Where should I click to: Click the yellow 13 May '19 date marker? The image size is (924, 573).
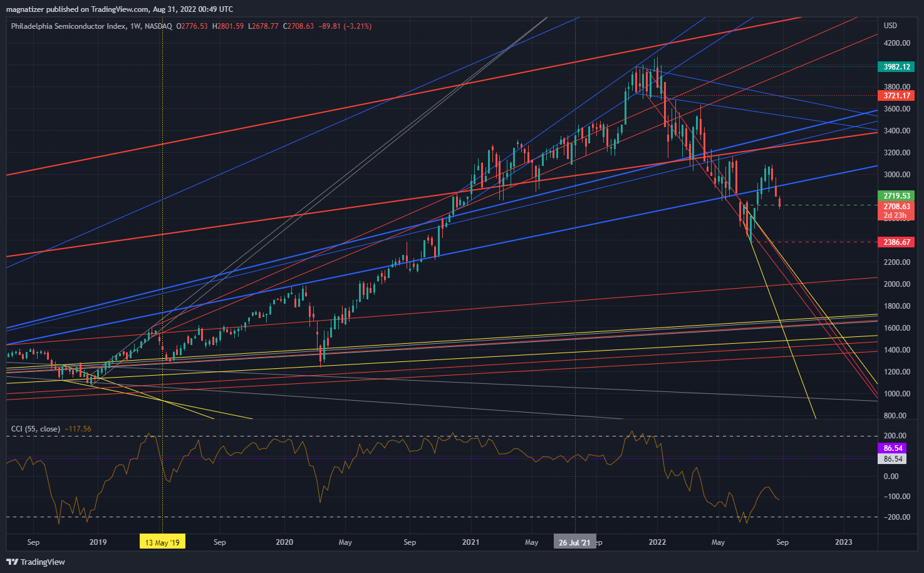162,542
